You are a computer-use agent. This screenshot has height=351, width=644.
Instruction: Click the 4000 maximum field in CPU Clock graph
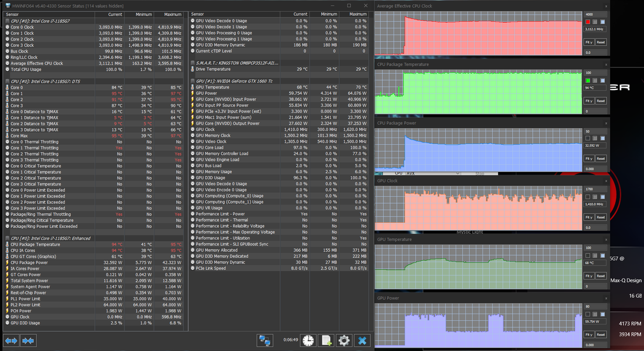pyautogui.click(x=595, y=15)
